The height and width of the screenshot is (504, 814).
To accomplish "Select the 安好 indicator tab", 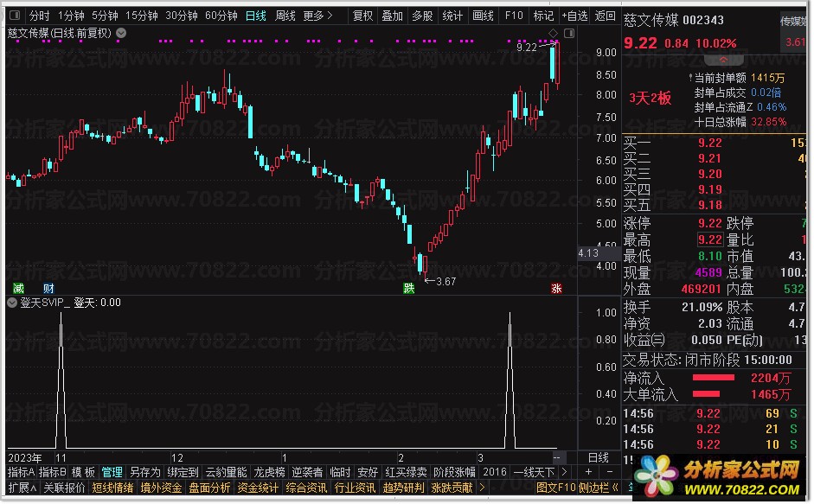I will 368,472.
